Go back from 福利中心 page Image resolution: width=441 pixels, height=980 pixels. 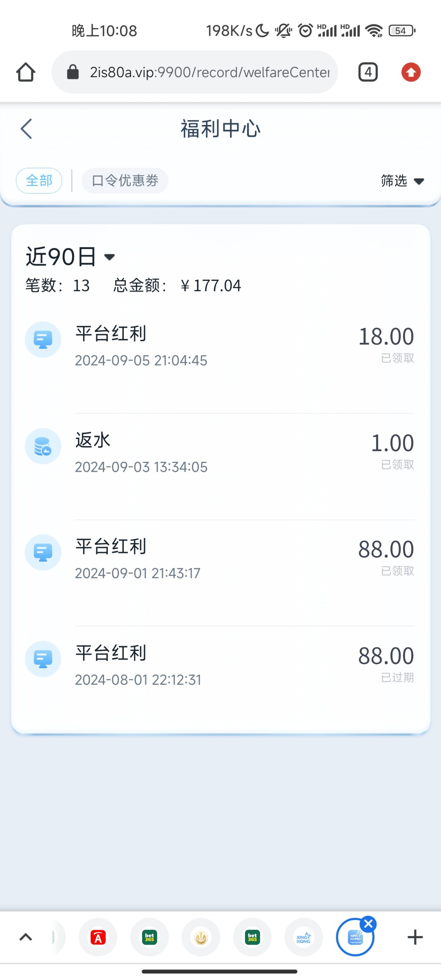(27, 129)
